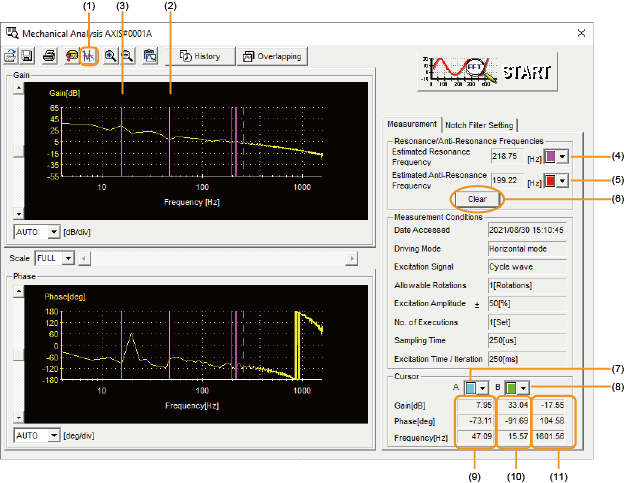Click the Zoom out magnifier icon
The width and height of the screenshot is (624, 483).
click(126, 56)
